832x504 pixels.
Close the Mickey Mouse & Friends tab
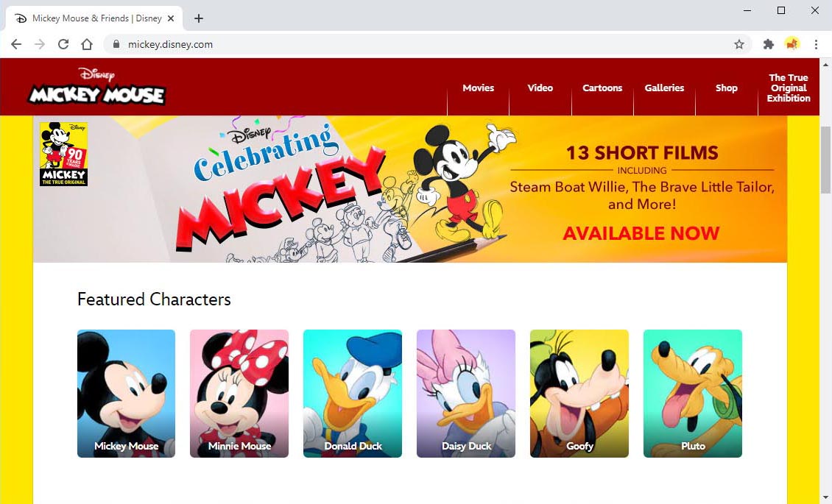[171, 18]
